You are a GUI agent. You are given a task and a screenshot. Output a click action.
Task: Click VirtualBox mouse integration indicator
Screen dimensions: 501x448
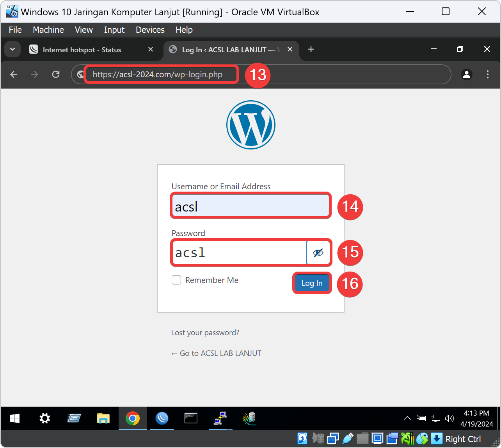(422, 439)
